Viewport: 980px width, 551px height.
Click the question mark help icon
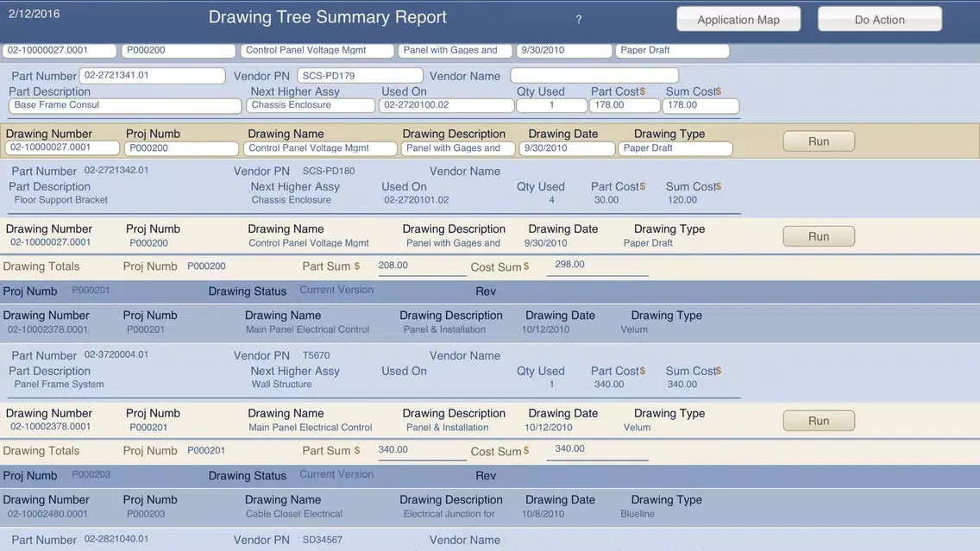[578, 20]
